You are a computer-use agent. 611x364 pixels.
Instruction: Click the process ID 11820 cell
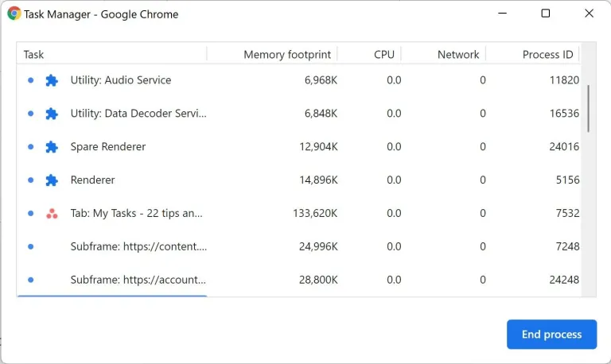[564, 80]
